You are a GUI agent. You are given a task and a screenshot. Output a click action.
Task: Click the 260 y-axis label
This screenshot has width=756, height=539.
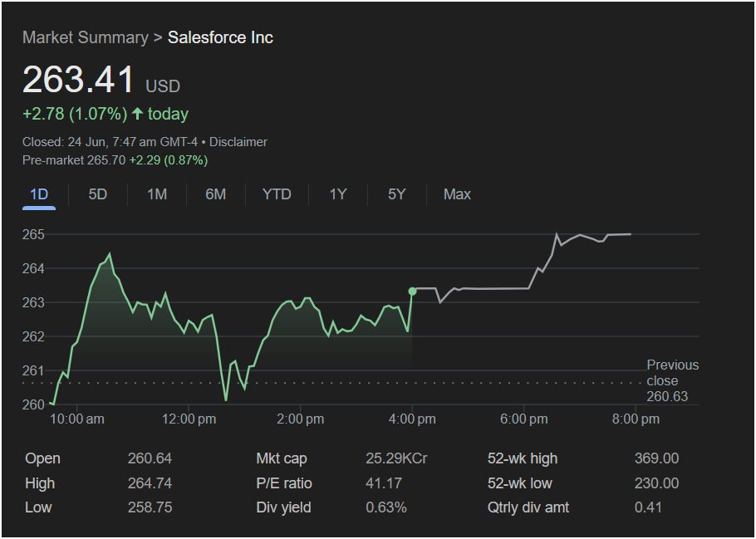point(33,404)
